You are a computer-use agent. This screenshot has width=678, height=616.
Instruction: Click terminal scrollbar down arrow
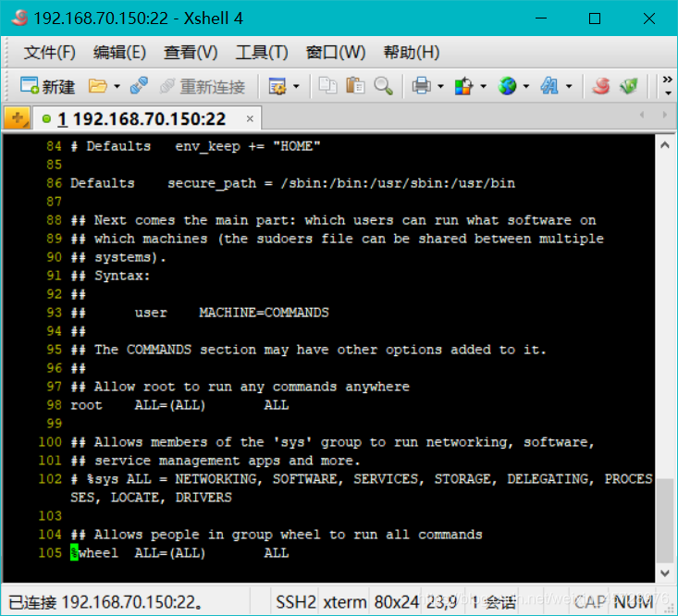(665, 573)
